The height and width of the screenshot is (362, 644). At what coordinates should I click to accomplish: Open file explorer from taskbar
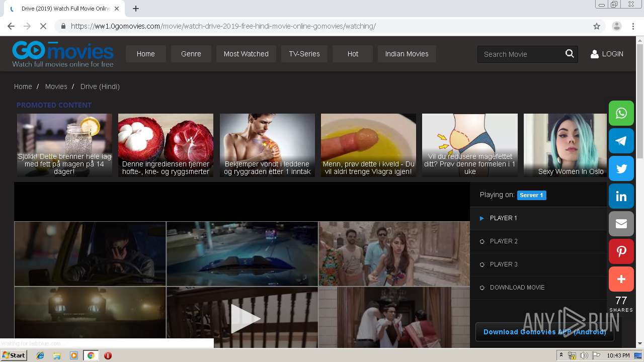57,355
